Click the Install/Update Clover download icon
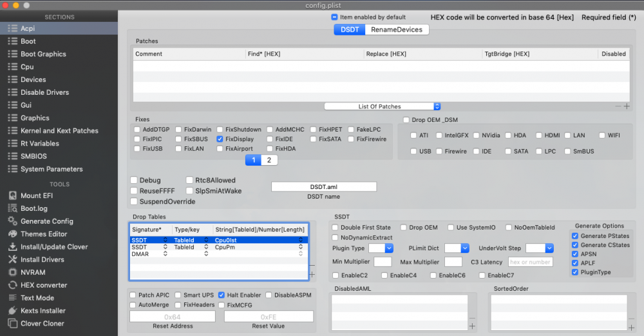Image resolution: width=644 pixels, height=336 pixels. [x=13, y=247]
